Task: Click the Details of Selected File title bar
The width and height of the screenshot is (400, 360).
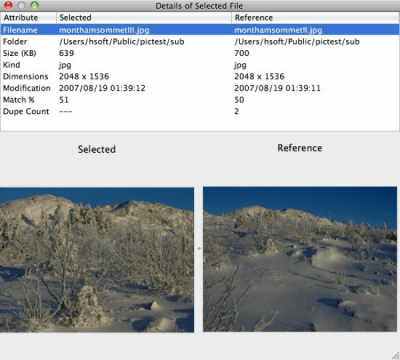Action: (x=199, y=6)
